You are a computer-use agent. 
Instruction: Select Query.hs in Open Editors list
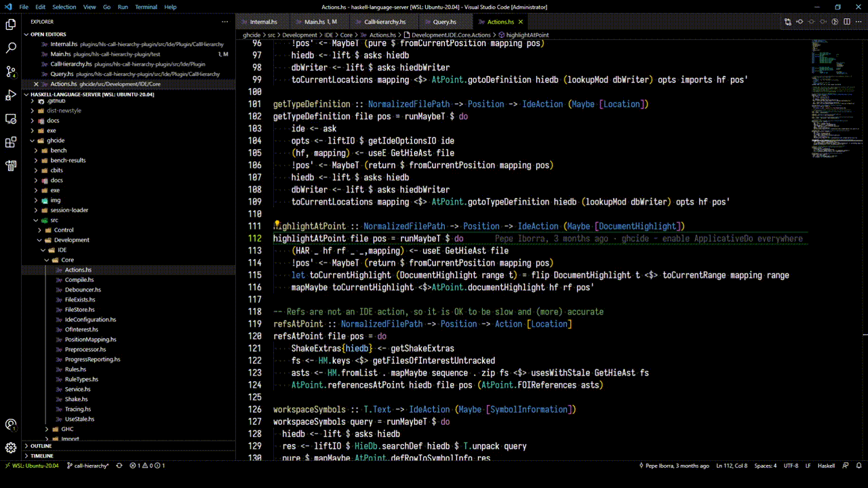pyautogui.click(x=128, y=74)
